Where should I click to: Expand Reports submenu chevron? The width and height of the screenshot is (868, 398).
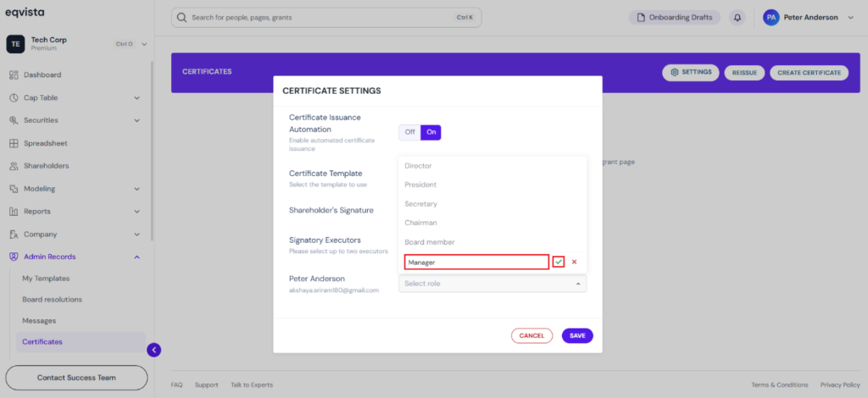point(136,212)
